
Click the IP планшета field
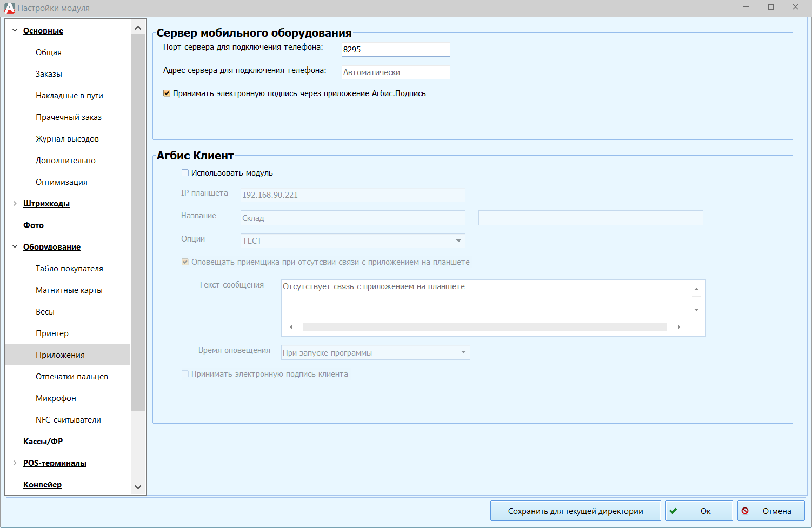[352, 195]
